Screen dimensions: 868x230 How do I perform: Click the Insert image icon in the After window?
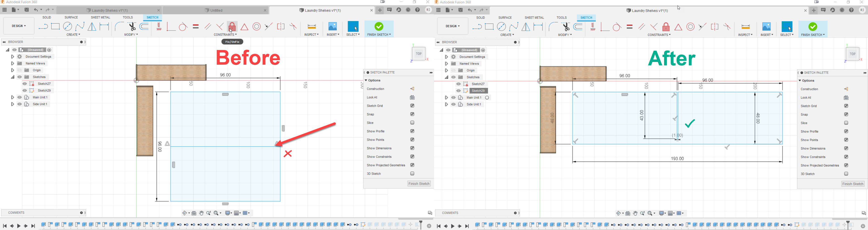tap(766, 27)
